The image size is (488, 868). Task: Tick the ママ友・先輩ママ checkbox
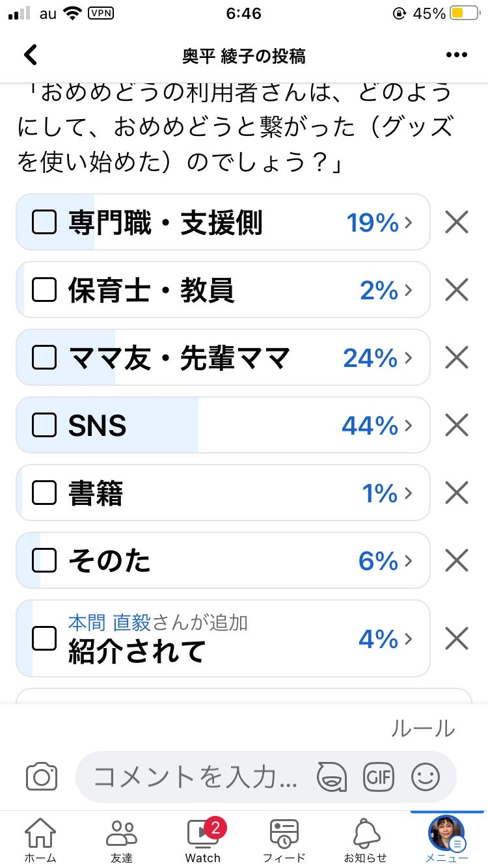tap(44, 358)
